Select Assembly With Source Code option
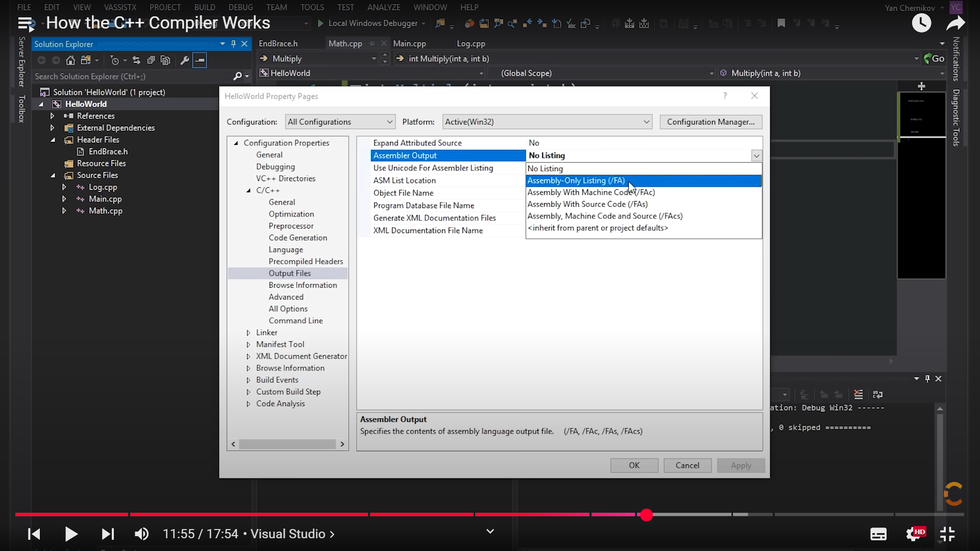Screen dimensions: 980x551 coord(587,204)
